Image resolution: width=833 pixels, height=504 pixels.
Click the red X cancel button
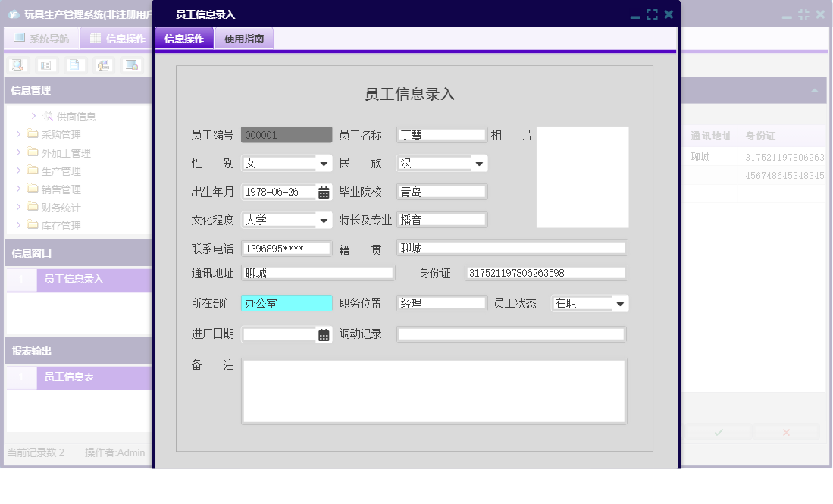pyautogui.click(x=786, y=432)
